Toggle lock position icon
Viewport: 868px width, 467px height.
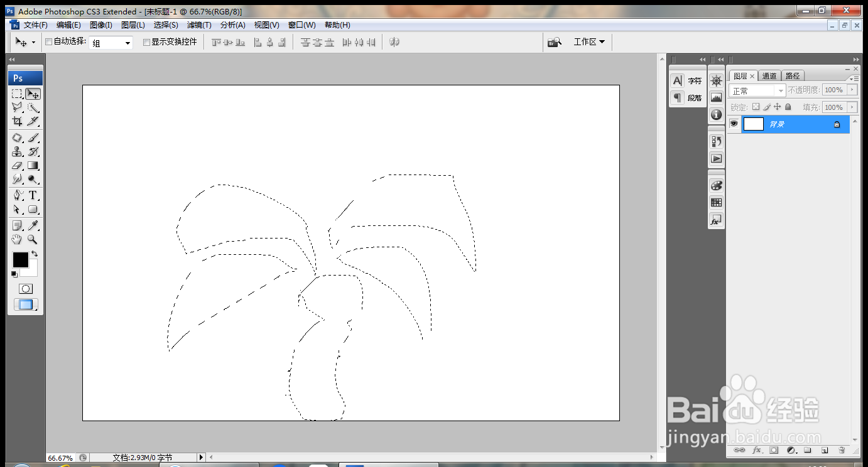pyautogui.click(x=777, y=107)
